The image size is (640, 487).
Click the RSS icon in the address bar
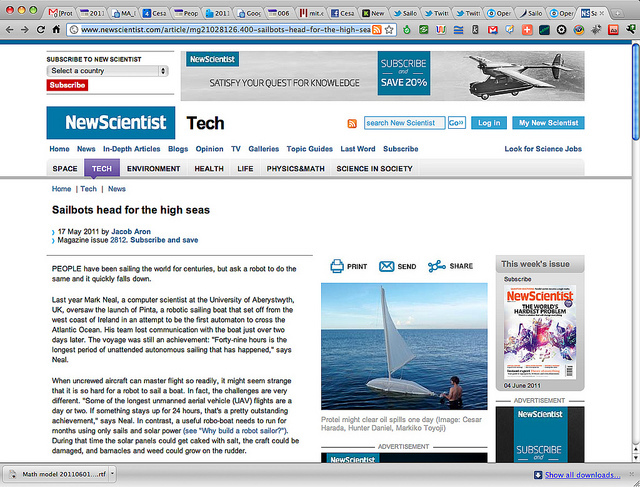(x=377, y=29)
